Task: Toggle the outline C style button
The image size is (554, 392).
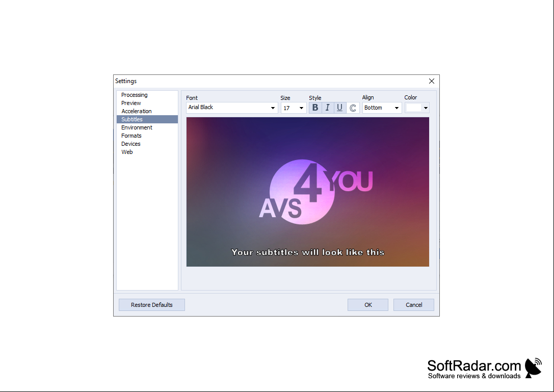Action: tap(353, 108)
